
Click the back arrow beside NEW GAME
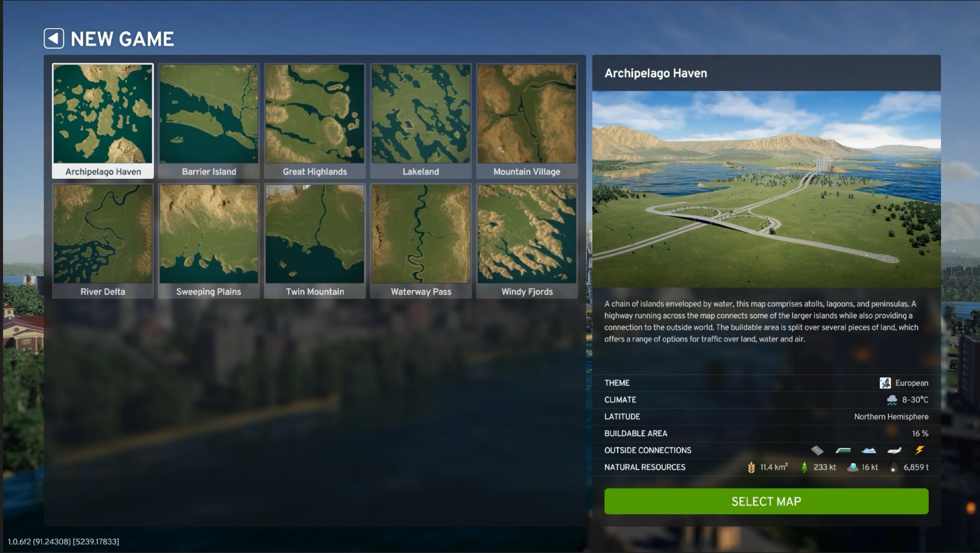54,39
